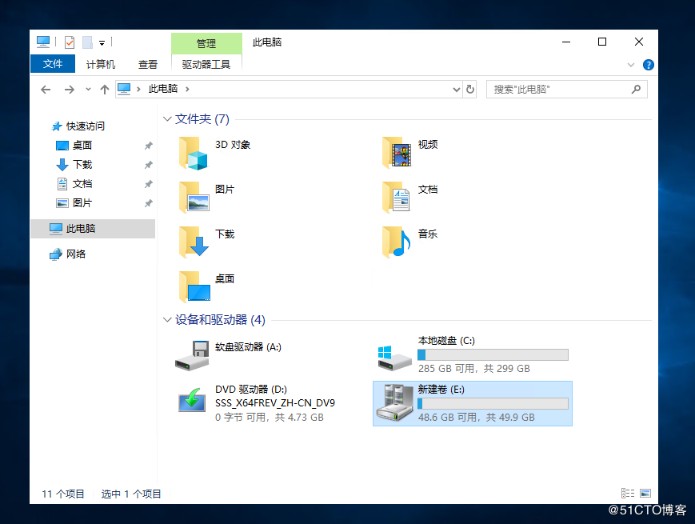Click the SSS_X64FREV_ZH-CN_DV9 label
This screenshot has height=524, width=695.
tap(275, 403)
